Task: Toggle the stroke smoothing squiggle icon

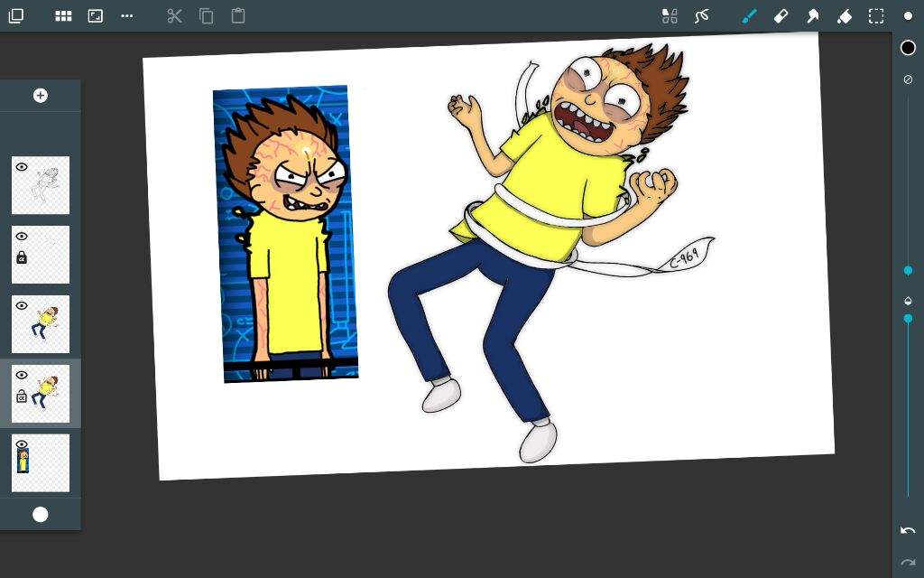Action: (701, 16)
